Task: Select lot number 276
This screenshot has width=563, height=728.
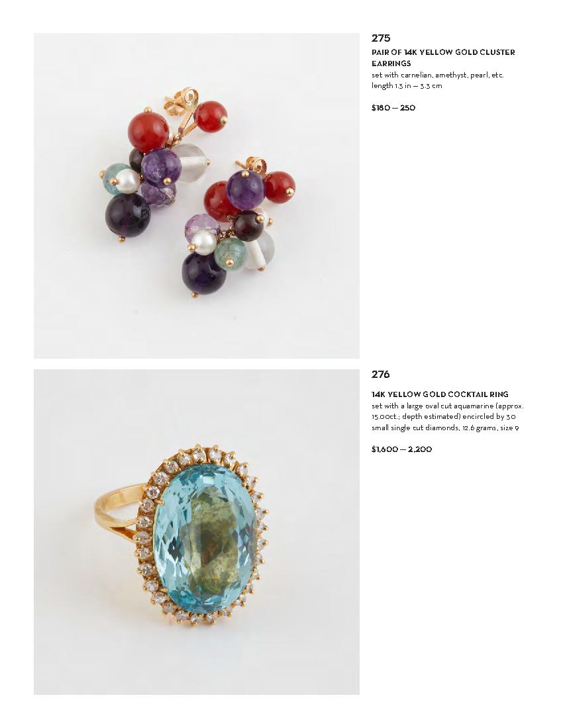Action: 380,374
